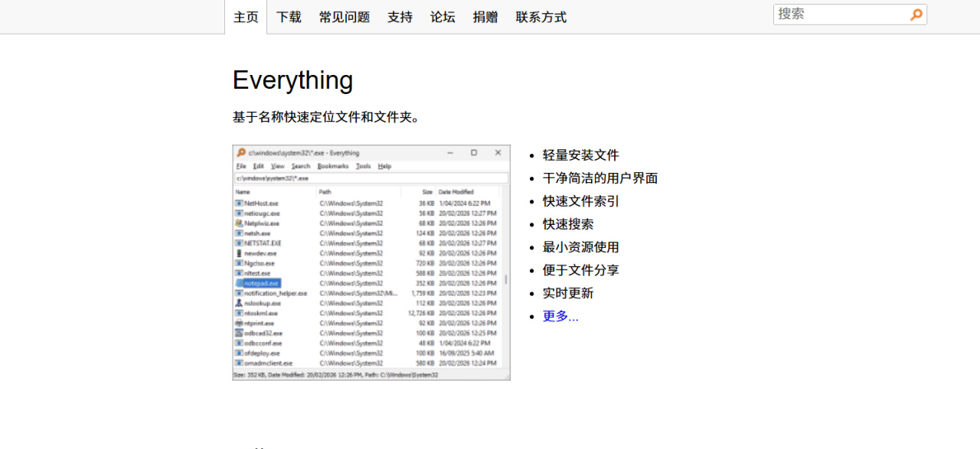980x449 pixels.
Task: Focus the 搜索 input field
Action: (x=840, y=14)
